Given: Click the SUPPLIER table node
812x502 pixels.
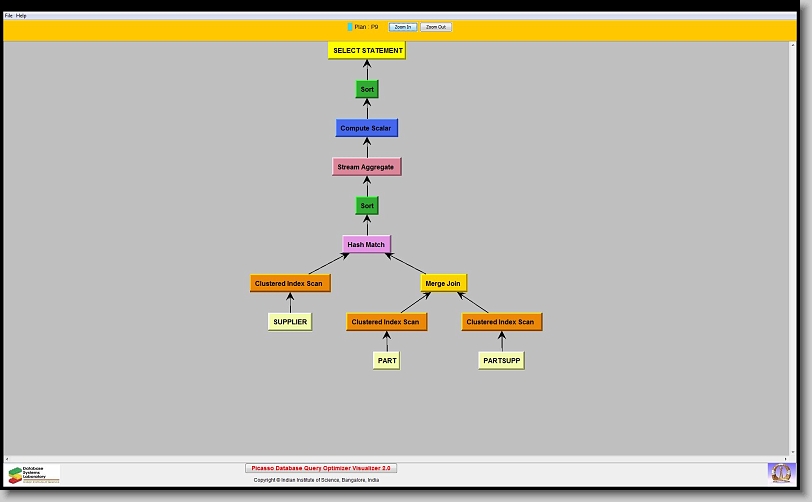Looking at the screenshot, I should pyautogui.click(x=290, y=322).
